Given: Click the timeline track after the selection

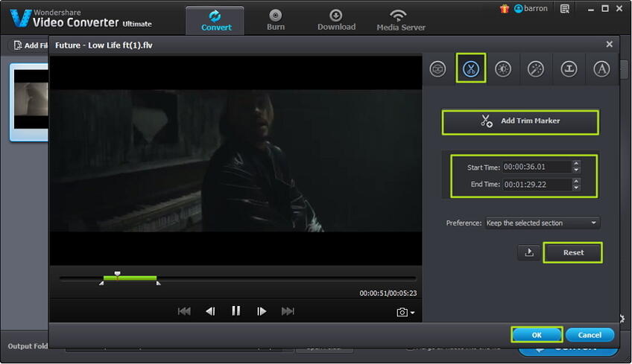Looking at the screenshot, I should 286,278.
